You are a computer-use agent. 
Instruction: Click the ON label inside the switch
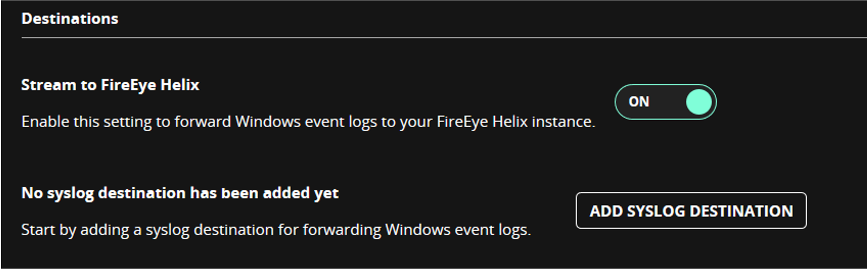639,102
